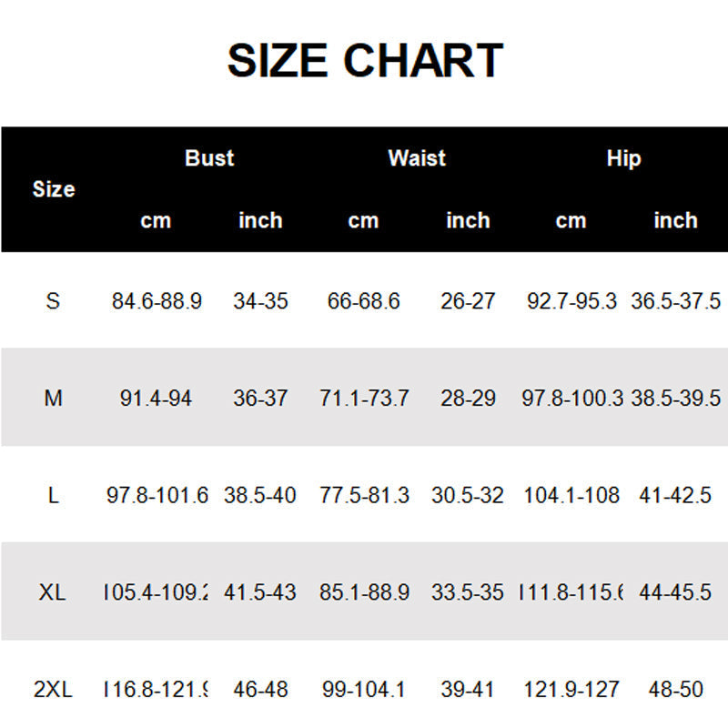Select the Hip column header

click(623, 158)
